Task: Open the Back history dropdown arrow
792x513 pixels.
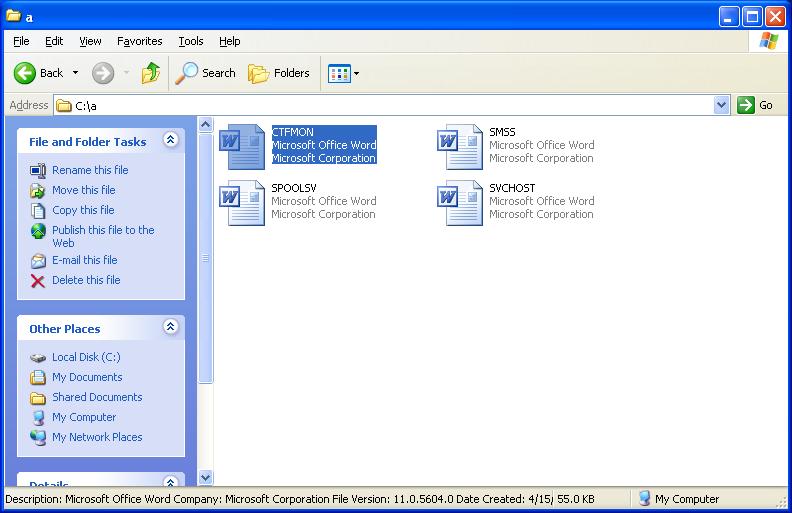Action: (x=75, y=73)
